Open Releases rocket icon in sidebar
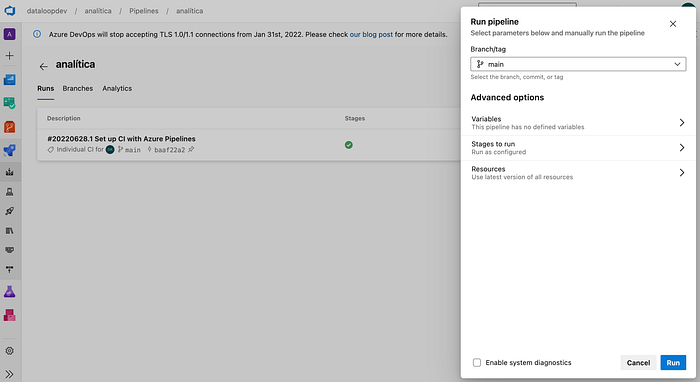 coord(9,211)
